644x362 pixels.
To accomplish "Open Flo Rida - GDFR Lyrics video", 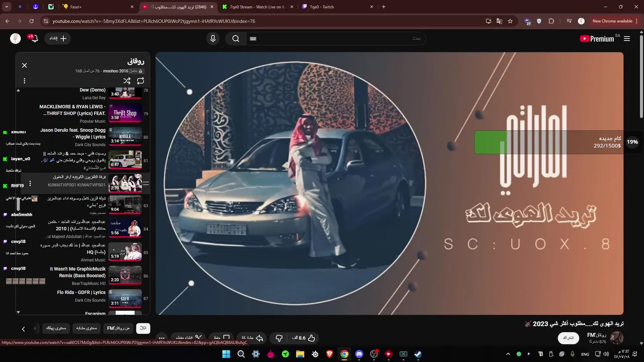I will [x=83, y=298].
